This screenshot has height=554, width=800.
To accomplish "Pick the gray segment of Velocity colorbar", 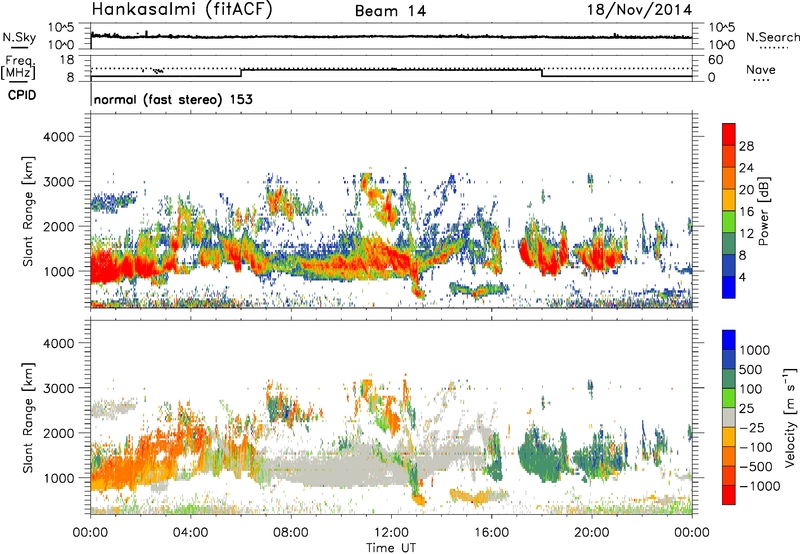I will click(729, 418).
